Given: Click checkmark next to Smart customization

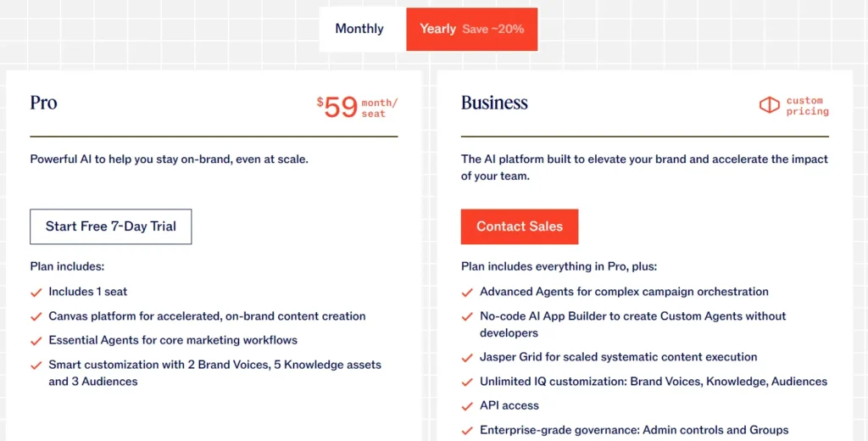Looking at the screenshot, I should pos(36,366).
